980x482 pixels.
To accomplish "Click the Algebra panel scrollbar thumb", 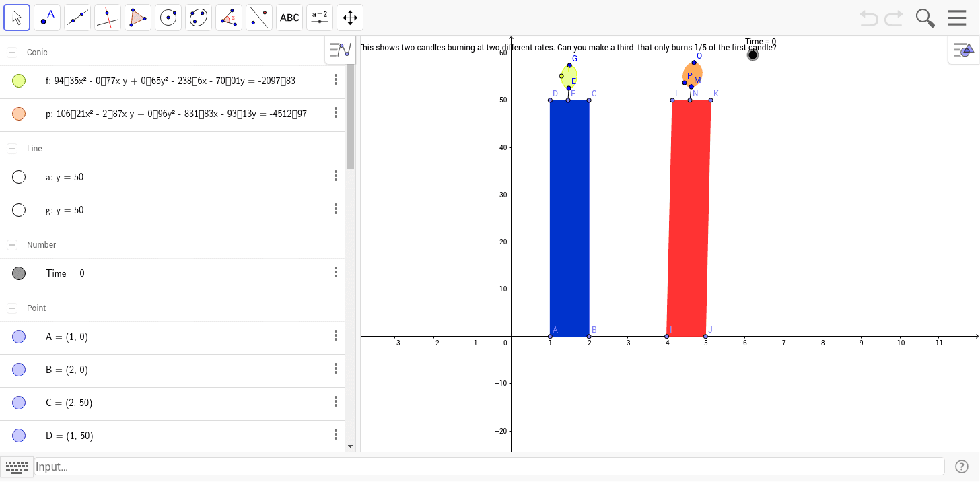I will pyautogui.click(x=350, y=109).
